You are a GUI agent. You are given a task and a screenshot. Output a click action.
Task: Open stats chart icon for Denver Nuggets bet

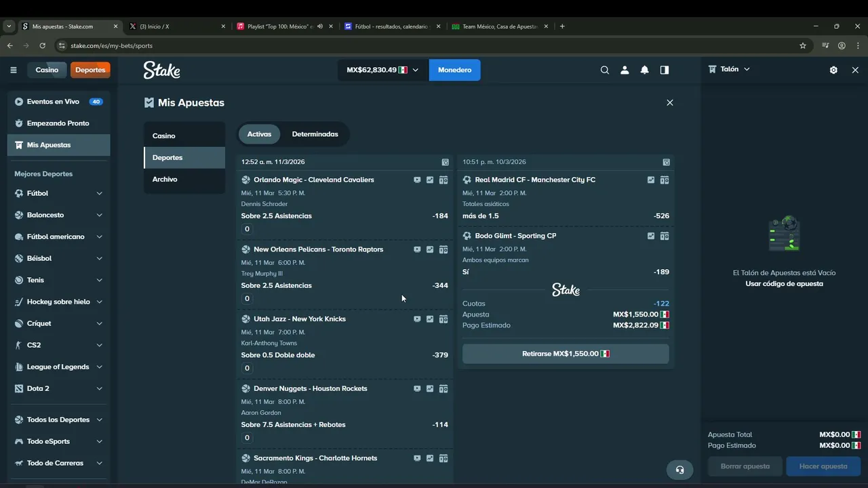click(430, 388)
